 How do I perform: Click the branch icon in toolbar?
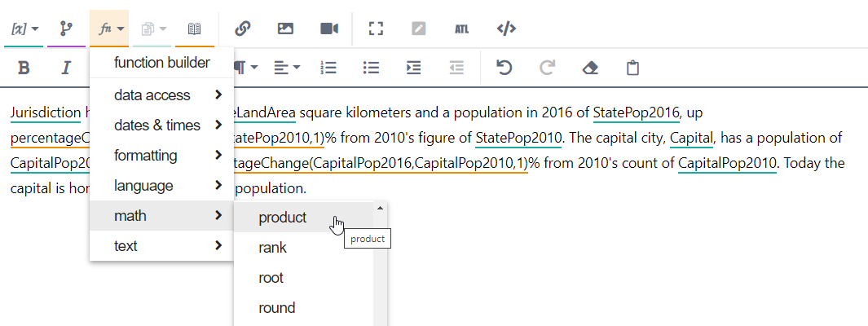click(66, 29)
